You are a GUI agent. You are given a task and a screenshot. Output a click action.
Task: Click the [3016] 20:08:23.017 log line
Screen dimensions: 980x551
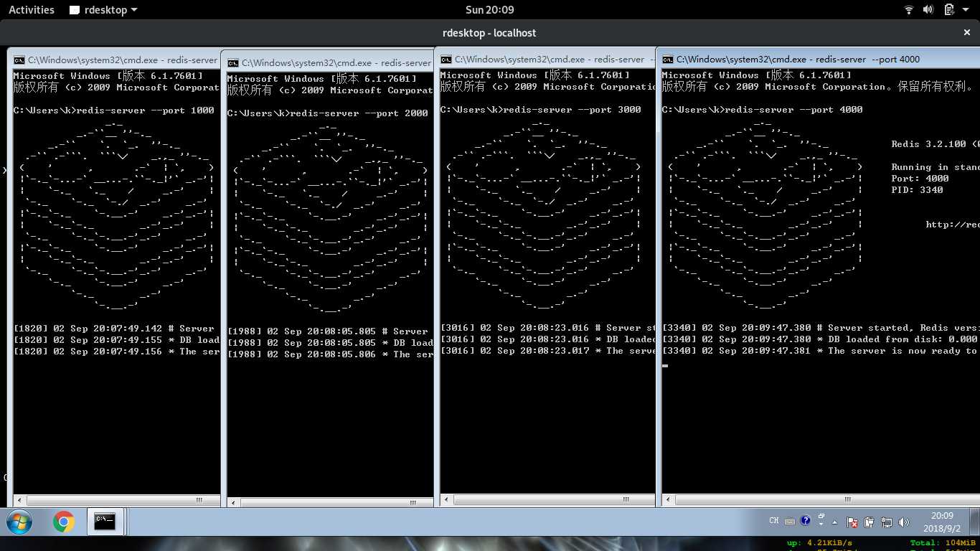(547, 351)
